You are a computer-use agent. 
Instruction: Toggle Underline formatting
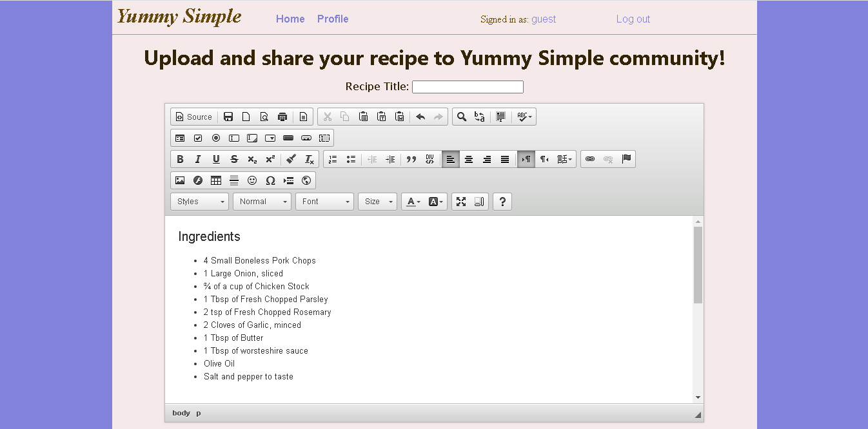(x=216, y=159)
